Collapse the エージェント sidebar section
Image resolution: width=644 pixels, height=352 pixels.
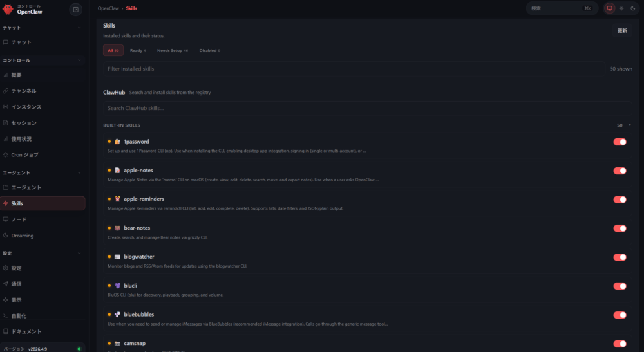[79, 173]
